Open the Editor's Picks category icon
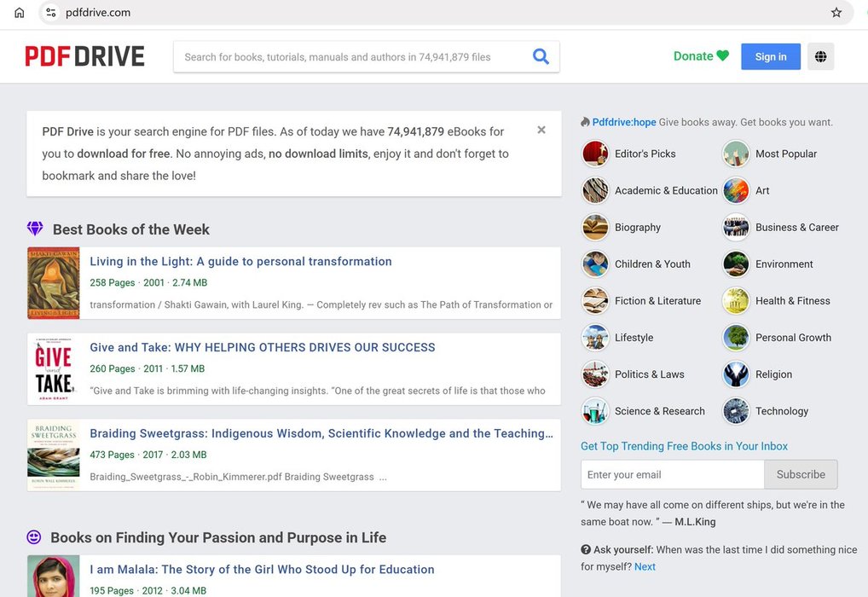Image resolution: width=868 pixels, height=597 pixels. tap(595, 154)
